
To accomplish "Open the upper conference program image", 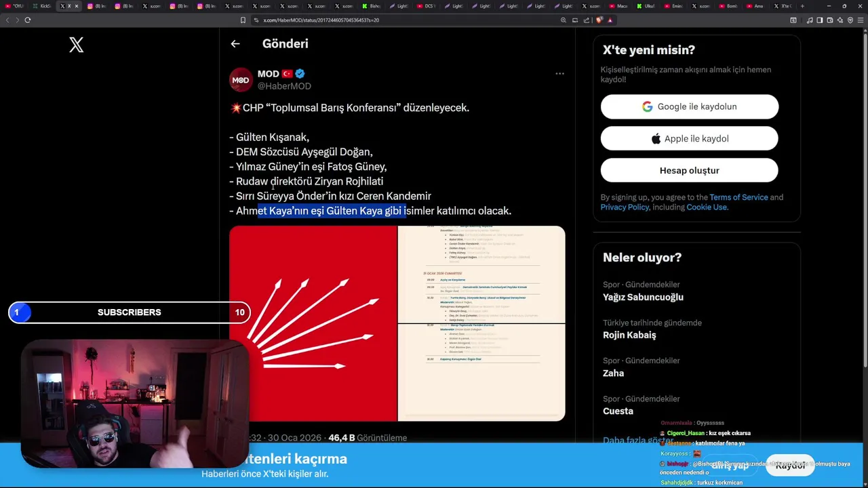I will coord(481,274).
